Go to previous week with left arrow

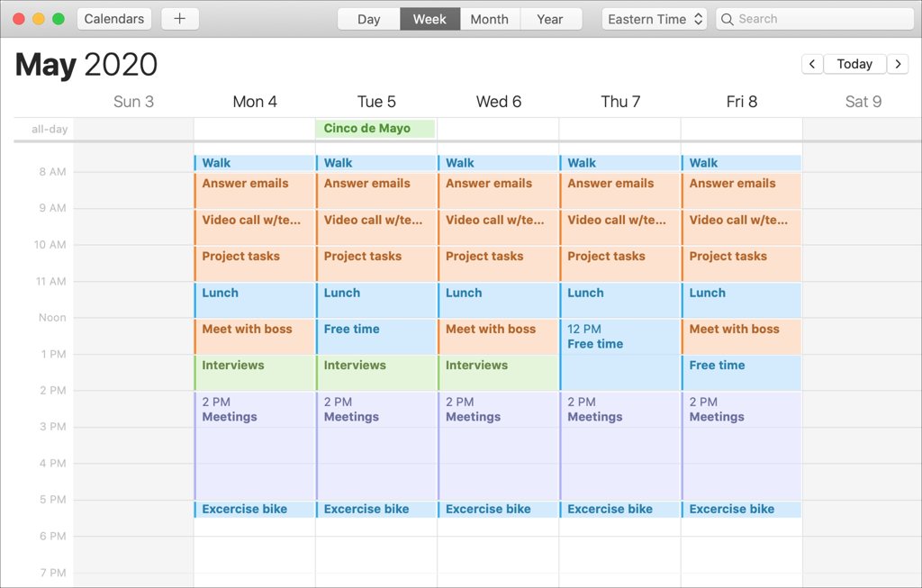coord(812,64)
